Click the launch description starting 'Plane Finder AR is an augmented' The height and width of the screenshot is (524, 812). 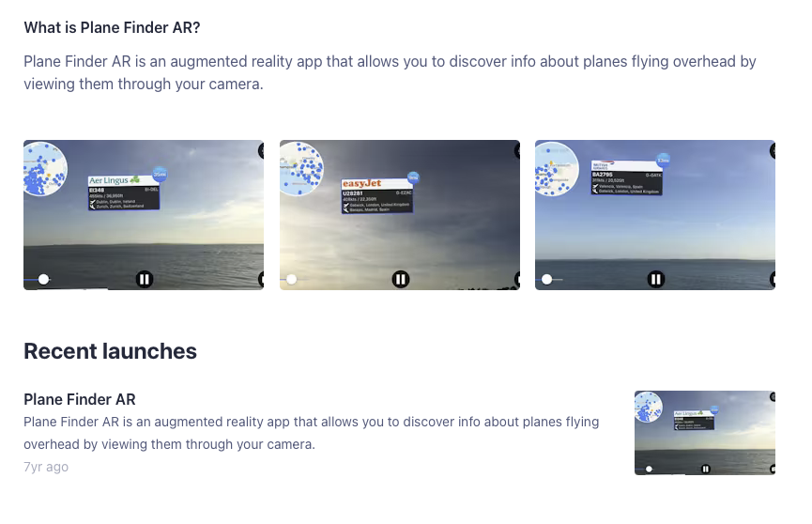click(312, 433)
